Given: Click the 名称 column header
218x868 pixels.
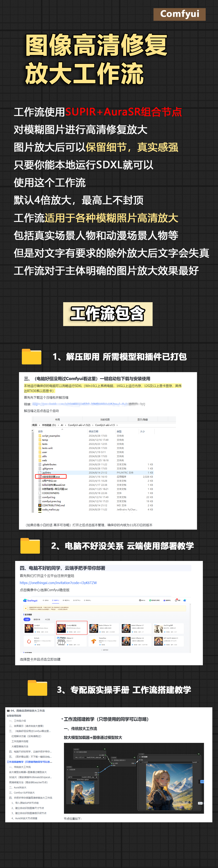Looking at the screenshot, I should tap(40, 431).
